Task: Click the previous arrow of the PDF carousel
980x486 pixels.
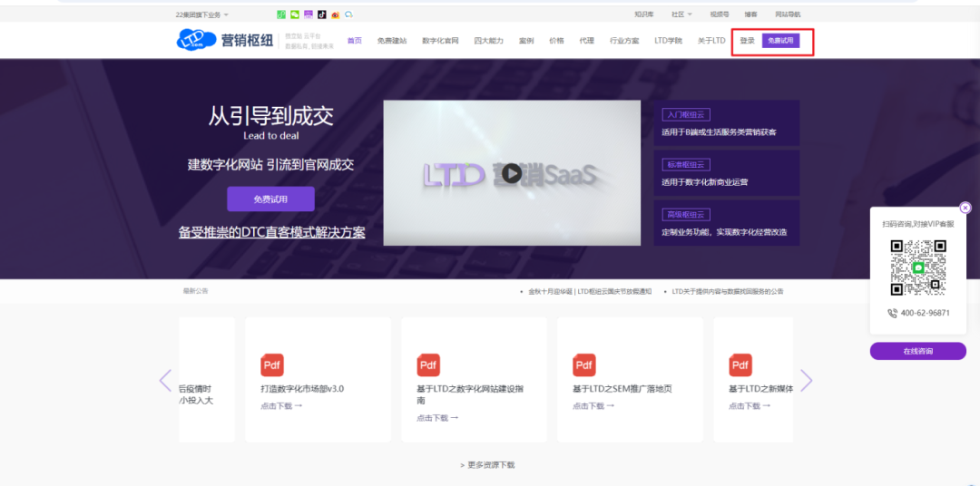Action: (165, 380)
